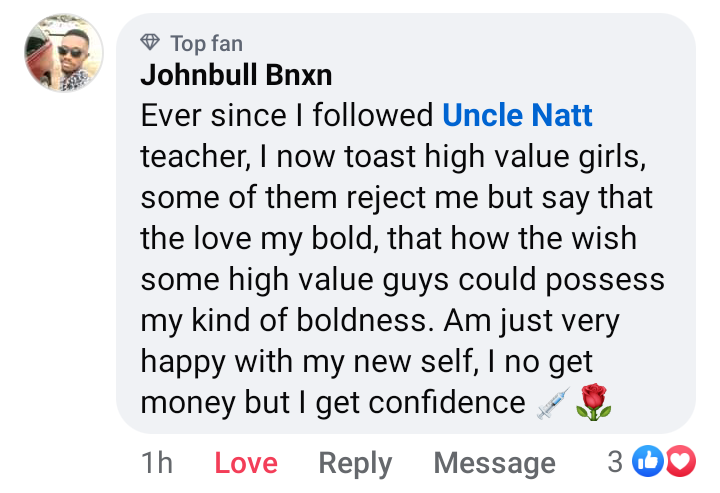The image size is (720, 493).
Task: Toggle the Love reaction on this comment
Action: click(x=246, y=463)
